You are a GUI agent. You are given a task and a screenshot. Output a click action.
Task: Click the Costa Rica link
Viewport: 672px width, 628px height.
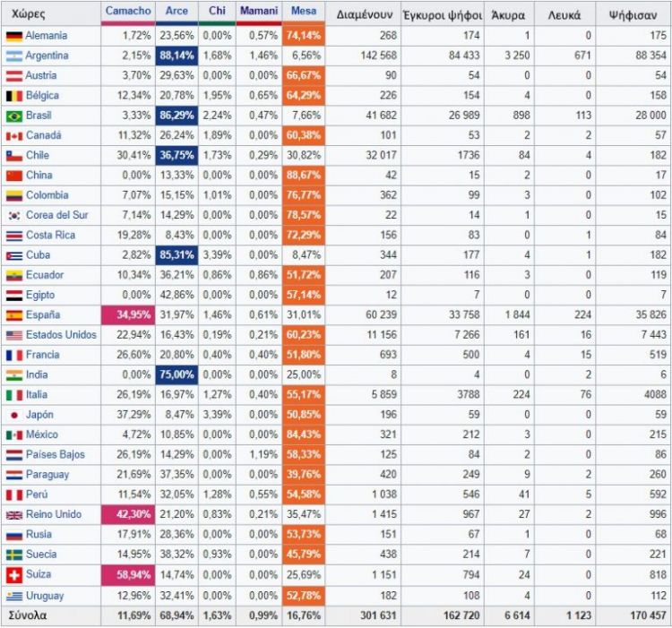50,236
